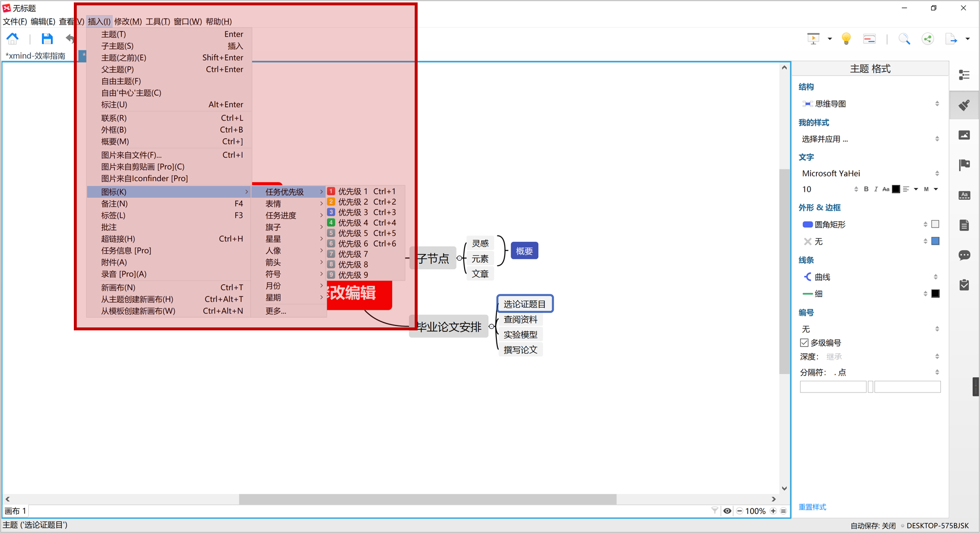
Task: Choose 联系(R) in the insert menu
Action: [114, 118]
